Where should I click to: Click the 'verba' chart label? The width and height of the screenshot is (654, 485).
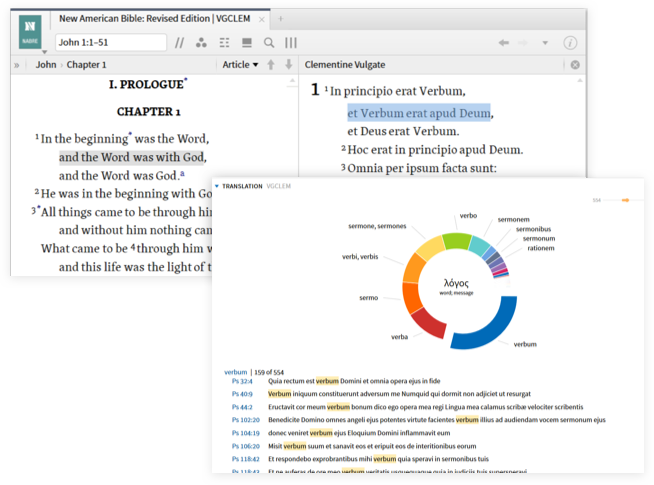tap(400, 337)
